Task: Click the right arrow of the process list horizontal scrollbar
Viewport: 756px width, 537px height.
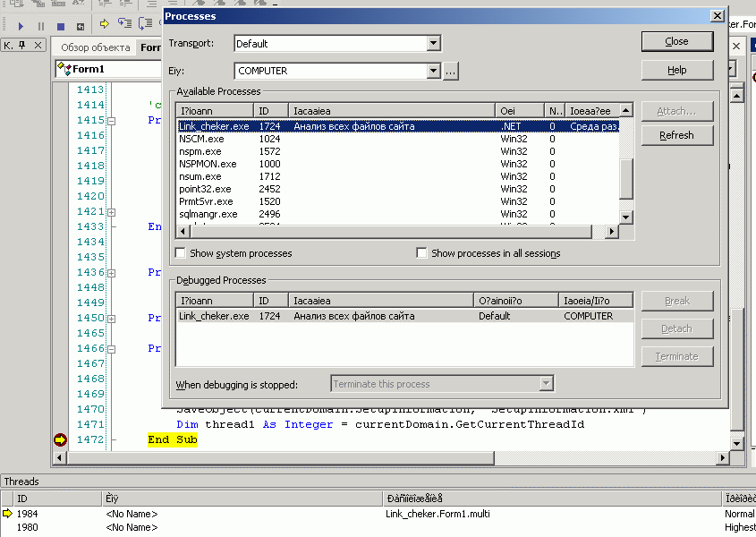Action: [x=612, y=232]
